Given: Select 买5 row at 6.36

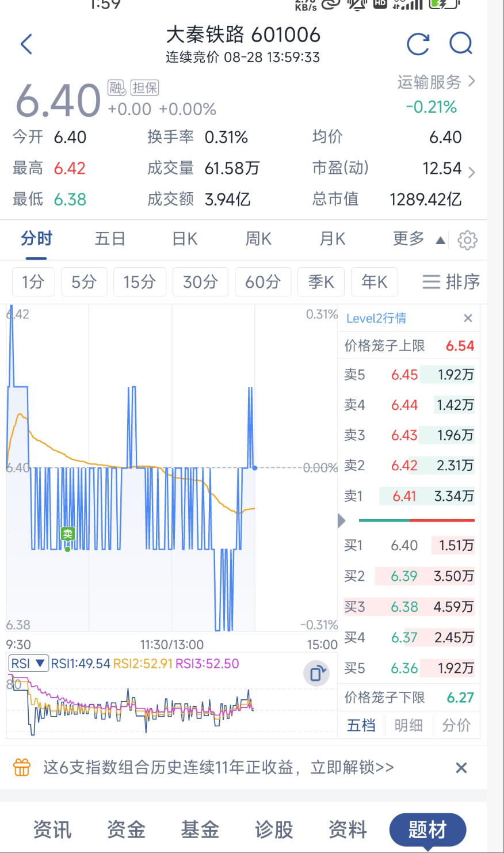Looking at the screenshot, I should [x=409, y=668].
